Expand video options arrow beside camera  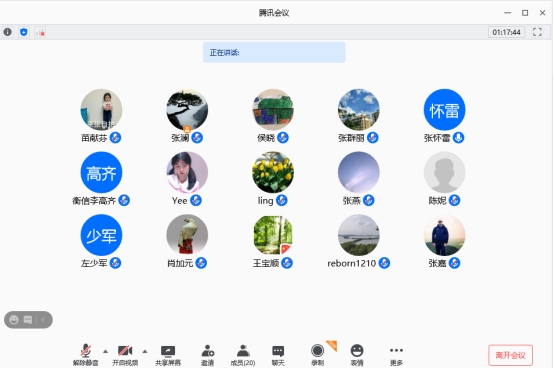(x=145, y=351)
